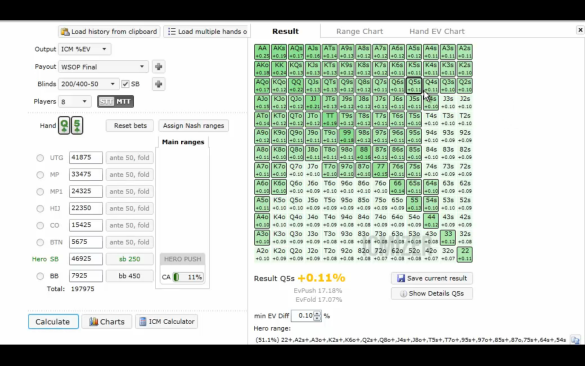Select the KK cell in the hand grid
The height and width of the screenshot is (366, 585).
coord(279,69)
